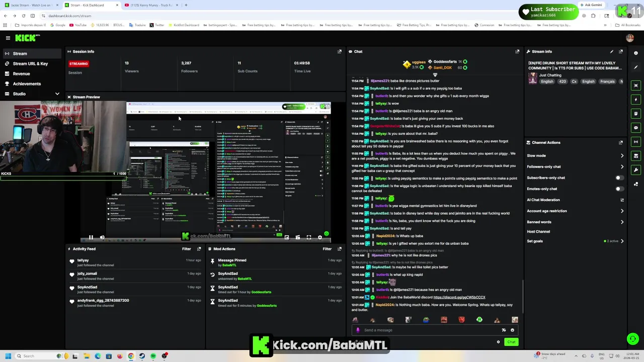The image size is (644, 362).
Task: Switch to the Kenny Muney YouTube tab
Action: [151, 5]
